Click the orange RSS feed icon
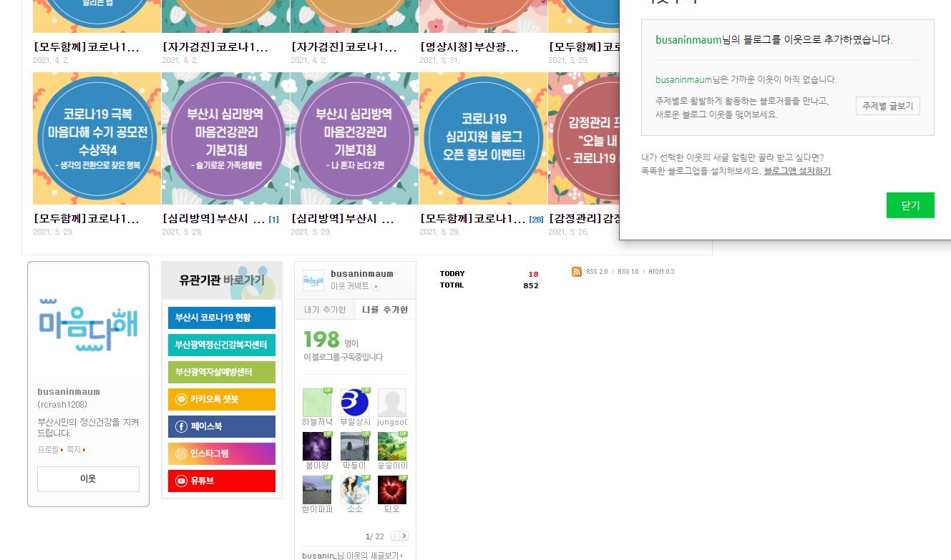951x560 pixels. [x=577, y=272]
